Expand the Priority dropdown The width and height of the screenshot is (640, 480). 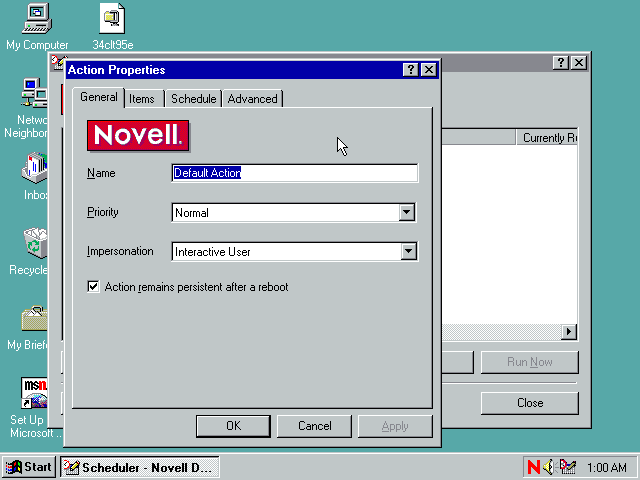[406, 212]
